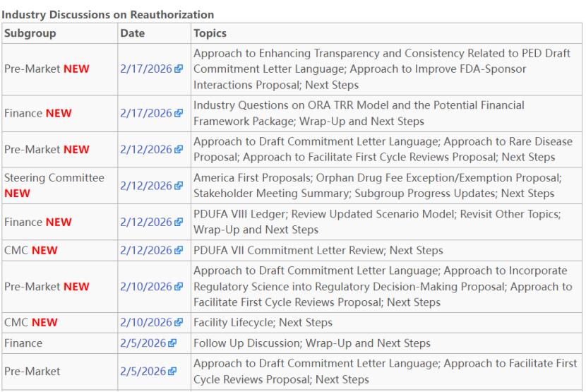This screenshot has width=586, height=392.
Task: Open external-link icon beside CMC 2/12/2026 date
Action: coord(179,250)
